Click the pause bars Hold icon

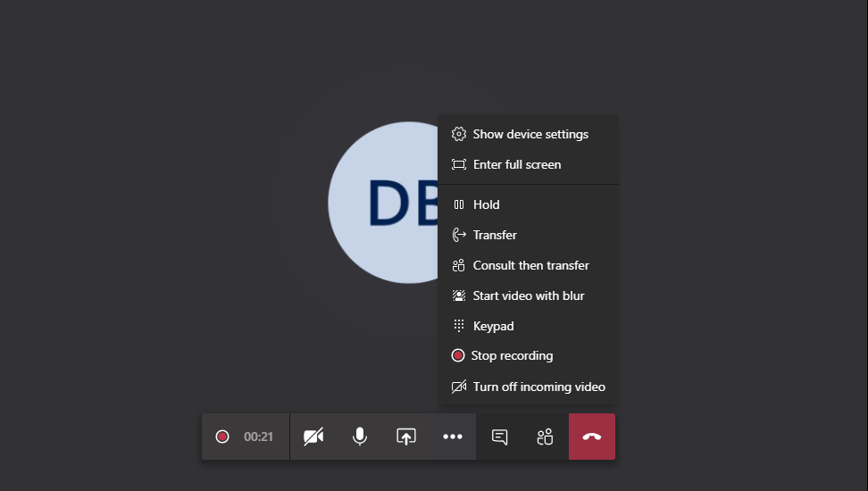pyautogui.click(x=459, y=204)
